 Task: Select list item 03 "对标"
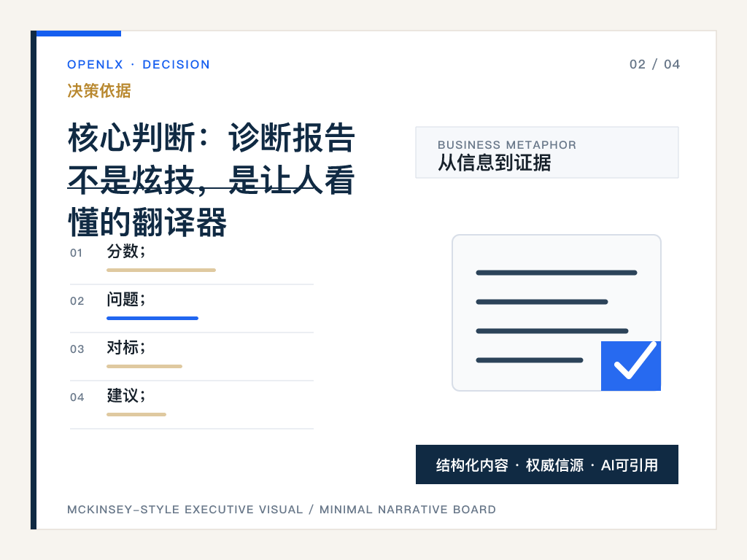click(192, 357)
